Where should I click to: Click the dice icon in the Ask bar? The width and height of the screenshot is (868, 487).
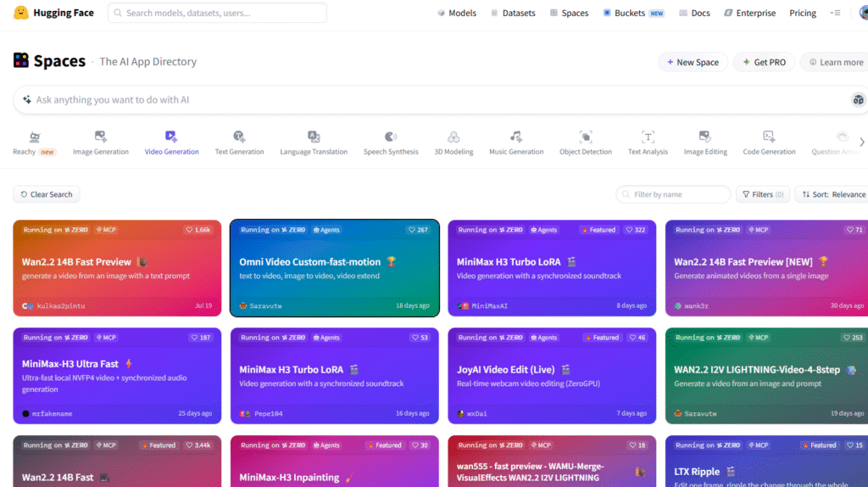[858, 100]
